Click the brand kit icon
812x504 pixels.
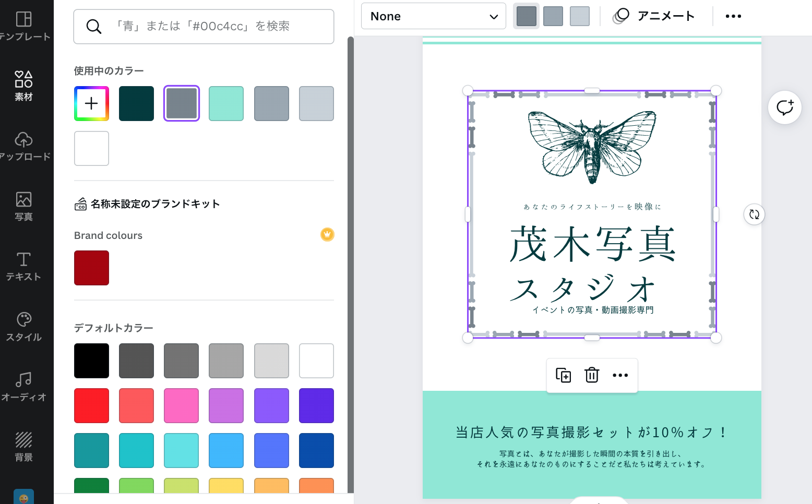(x=80, y=204)
